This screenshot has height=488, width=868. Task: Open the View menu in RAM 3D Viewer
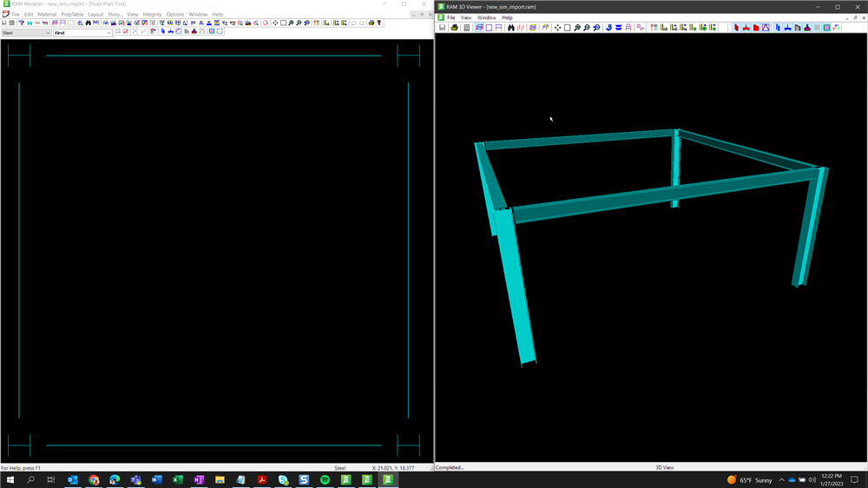(x=466, y=17)
